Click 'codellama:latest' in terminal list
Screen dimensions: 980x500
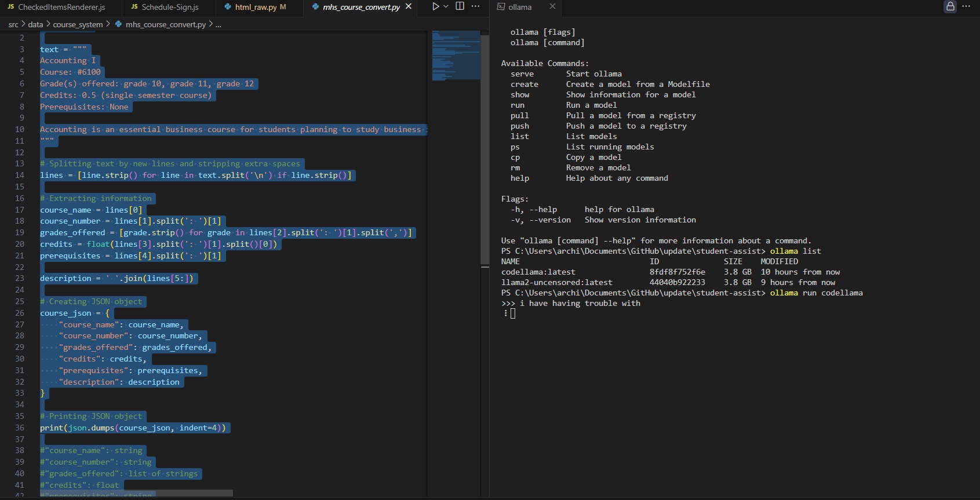pos(538,272)
